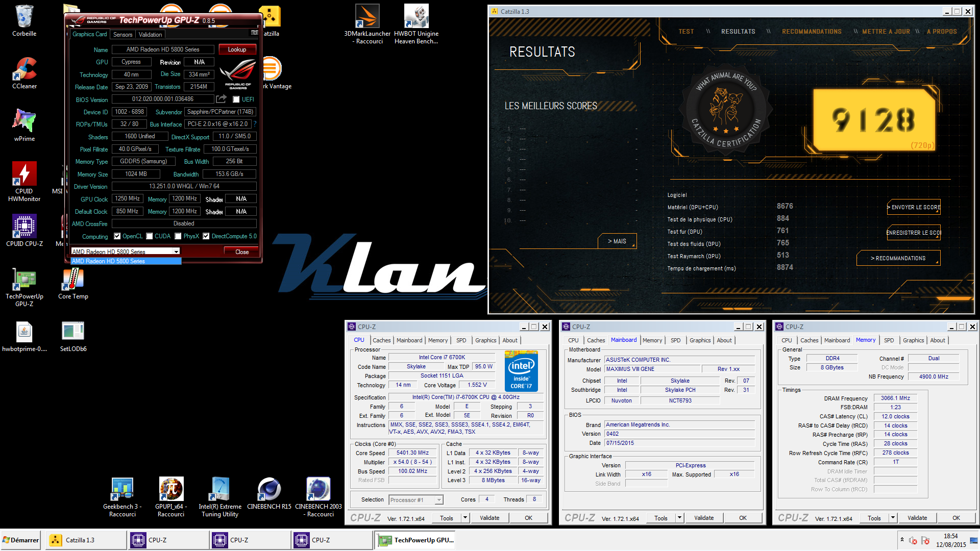Open the Core Temp desktop icon

point(73,283)
